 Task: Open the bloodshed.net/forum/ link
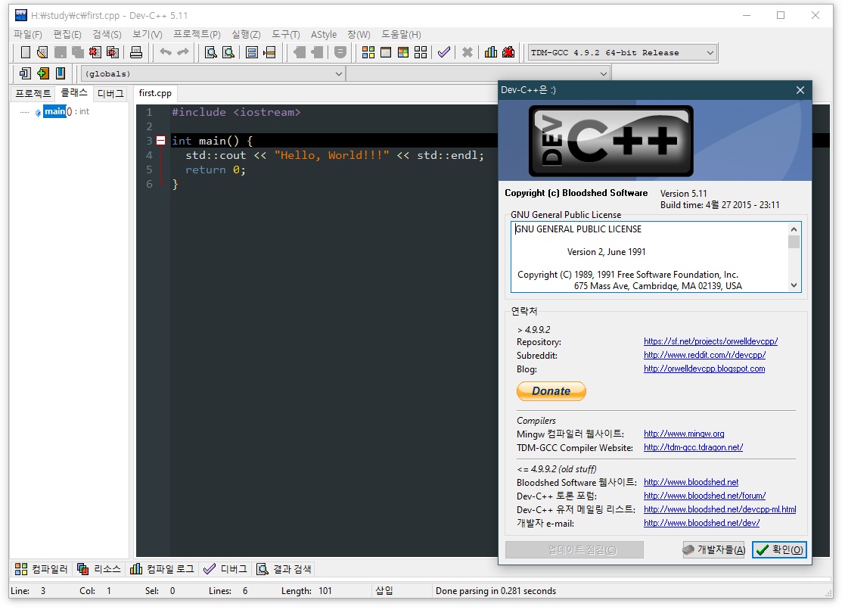coord(705,496)
